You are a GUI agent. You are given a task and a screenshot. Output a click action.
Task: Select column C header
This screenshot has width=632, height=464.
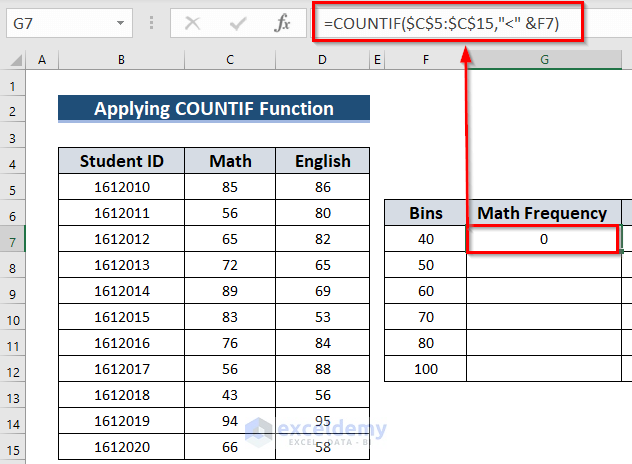[230, 60]
